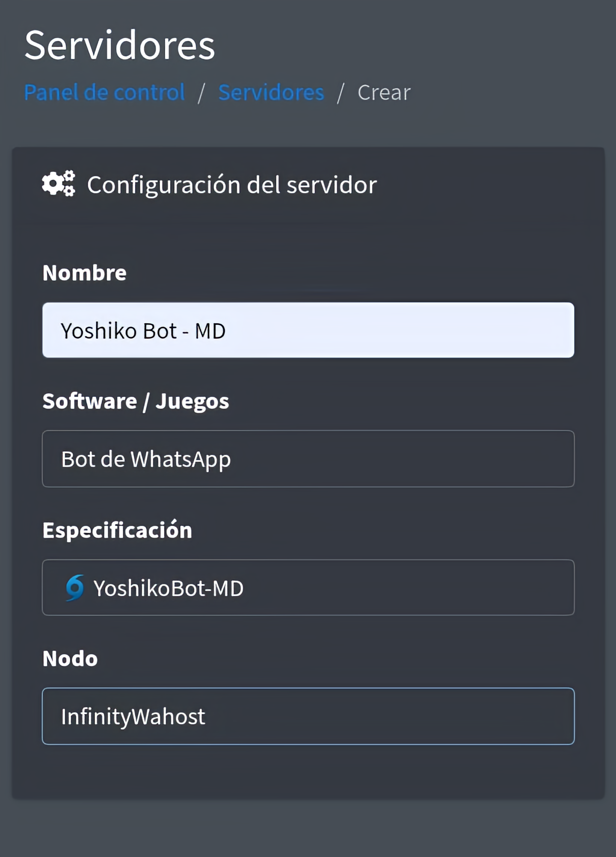
Task: Click the blue swirl icon next to YoshikoBot-MD
Action: (75, 588)
